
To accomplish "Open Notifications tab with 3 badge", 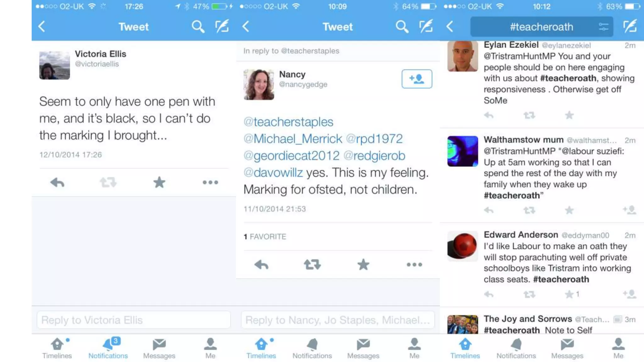I will 108,348.
